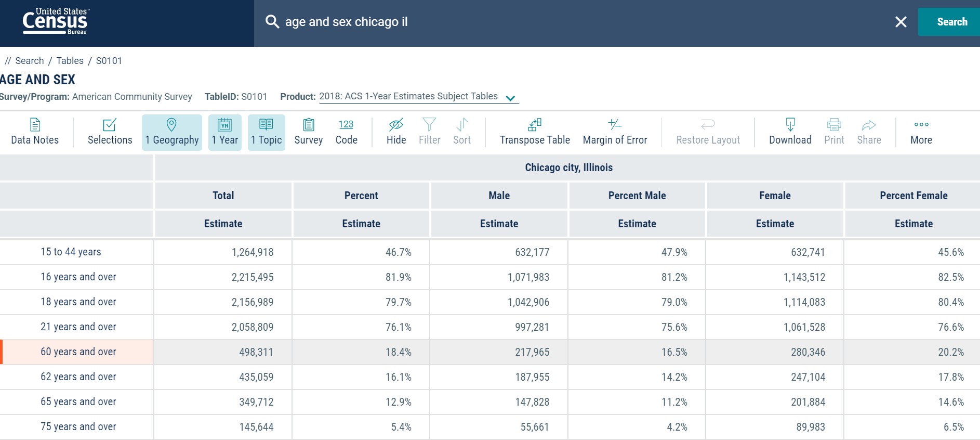
Task: Select the 60 years and over row
Action: coord(78,352)
